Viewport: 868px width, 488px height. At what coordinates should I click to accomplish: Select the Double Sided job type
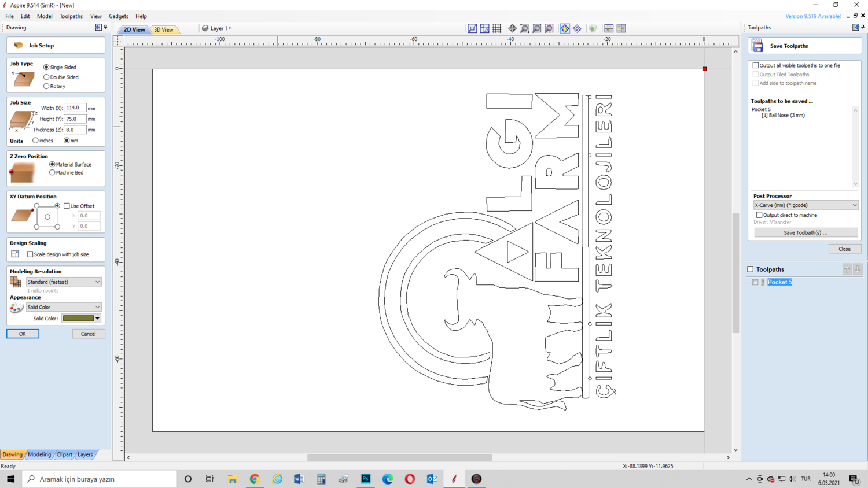[46, 77]
